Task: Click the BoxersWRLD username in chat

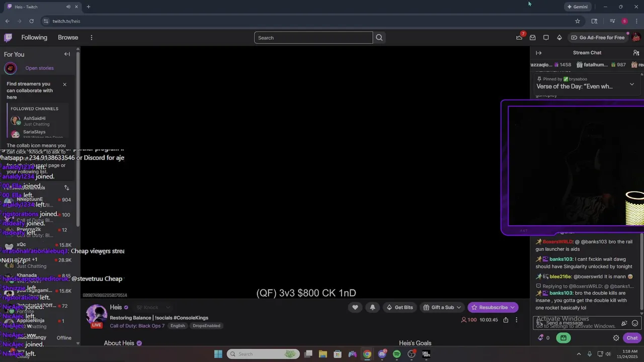Action: 557,242
